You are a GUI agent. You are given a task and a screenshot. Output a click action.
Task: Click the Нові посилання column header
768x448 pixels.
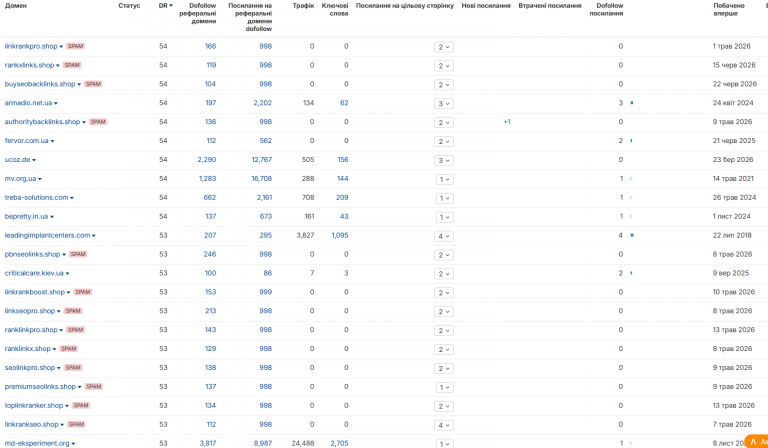486,6
